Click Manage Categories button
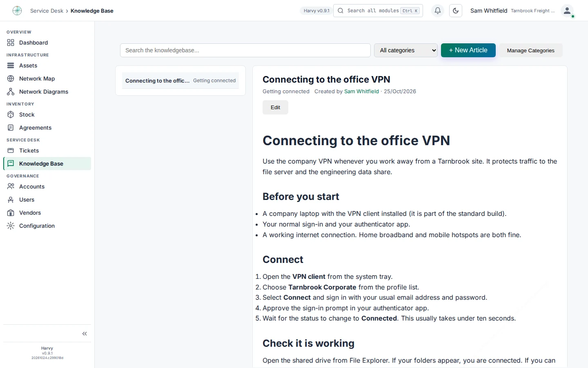This screenshot has width=588, height=368. click(531, 50)
